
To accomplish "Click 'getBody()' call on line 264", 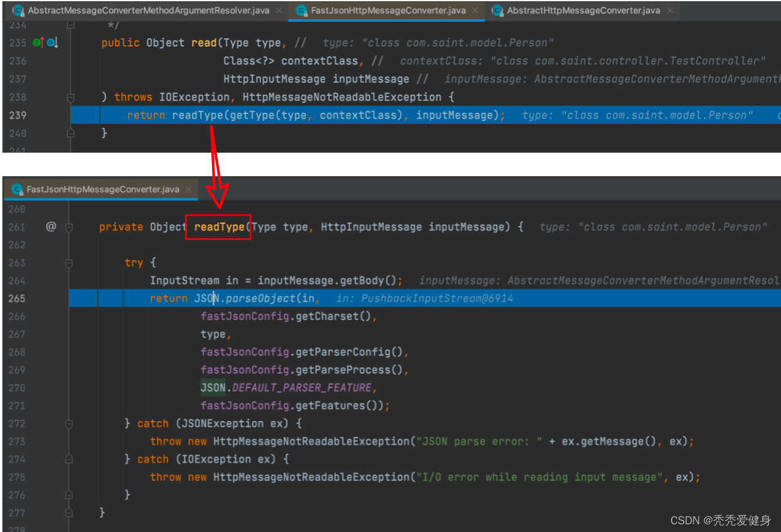I will 368,280.
